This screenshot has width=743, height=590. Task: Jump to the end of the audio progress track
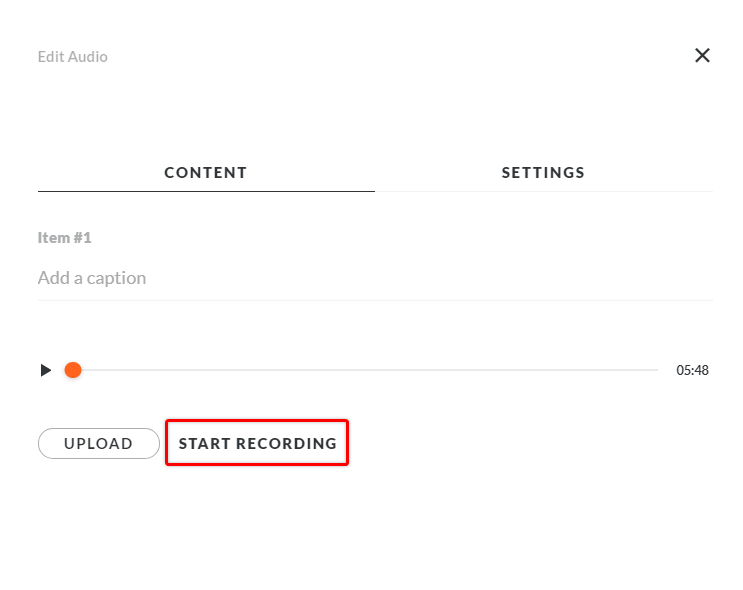656,370
